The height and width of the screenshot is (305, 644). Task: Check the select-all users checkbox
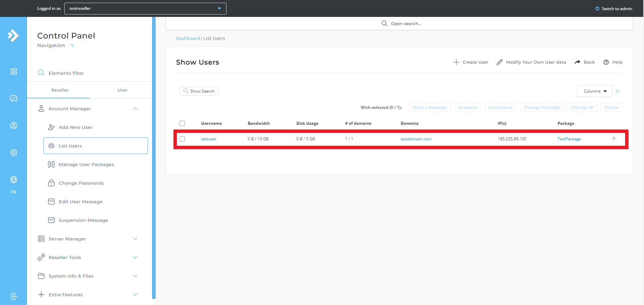(182, 123)
